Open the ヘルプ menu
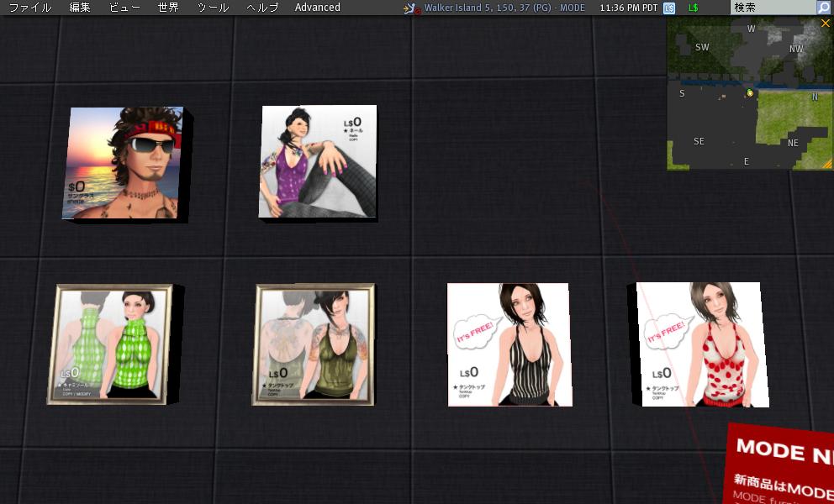Image resolution: width=834 pixels, height=504 pixels. 262,8
